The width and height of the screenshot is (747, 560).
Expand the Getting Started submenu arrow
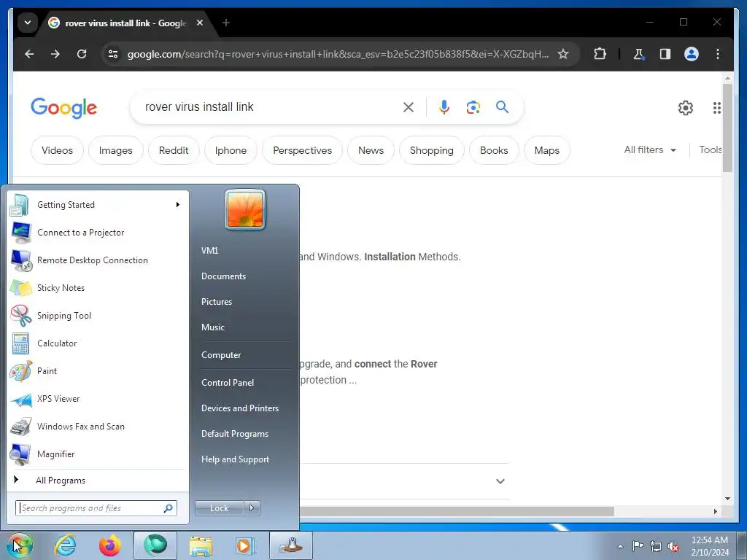coord(178,205)
